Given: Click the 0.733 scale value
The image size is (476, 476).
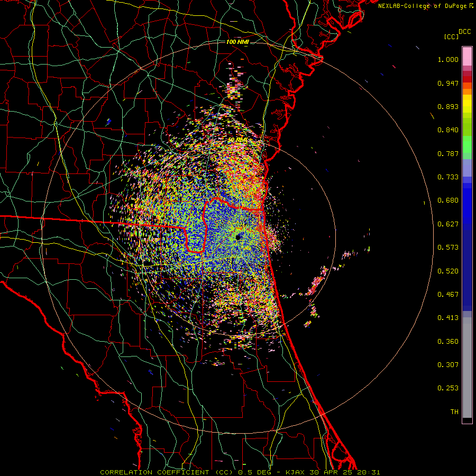Looking at the screenshot, I should pos(448,177).
